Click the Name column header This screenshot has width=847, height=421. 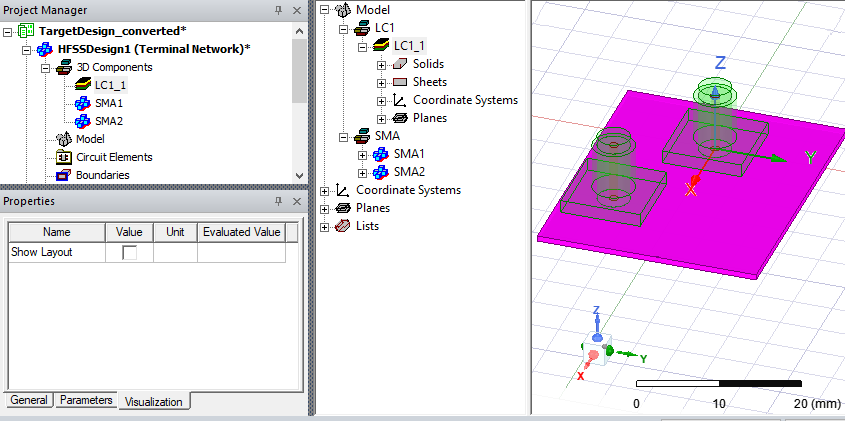(57, 232)
